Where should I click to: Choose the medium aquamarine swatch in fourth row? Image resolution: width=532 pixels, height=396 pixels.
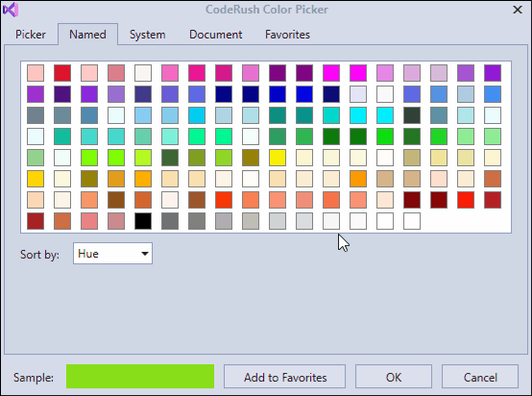(x=143, y=136)
